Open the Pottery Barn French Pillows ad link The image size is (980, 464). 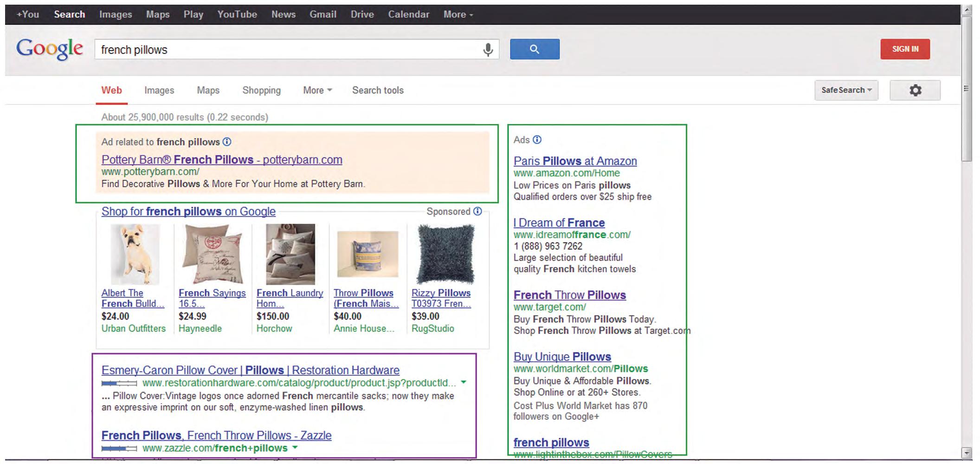click(x=222, y=160)
